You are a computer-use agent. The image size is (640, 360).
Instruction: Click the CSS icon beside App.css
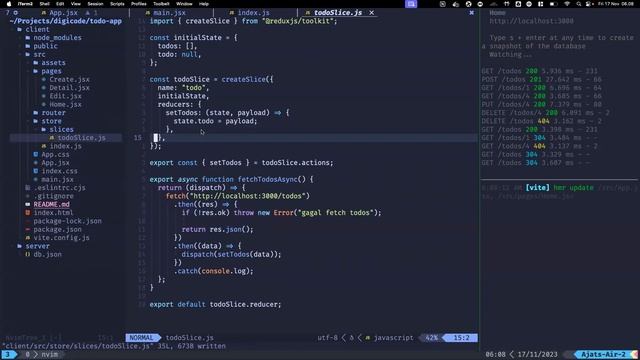point(36,155)
